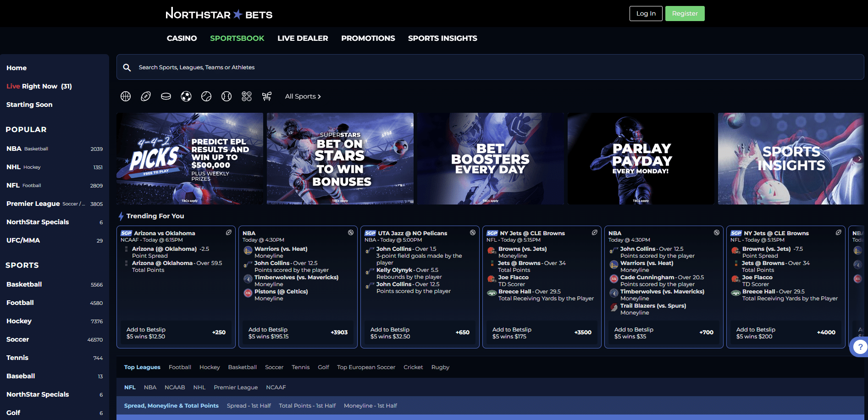
Task: Open the 4-4-2 Picks promo banner
Action: pos(190,159)
